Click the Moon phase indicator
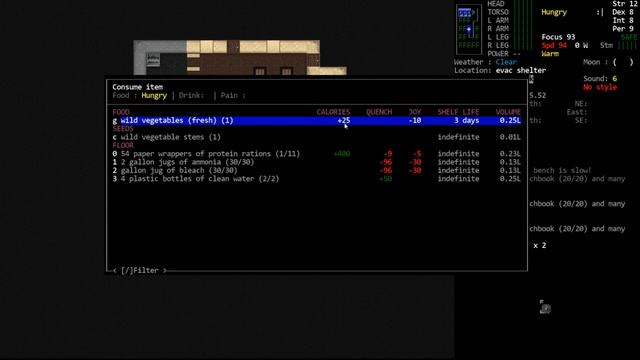 (608, 62)
